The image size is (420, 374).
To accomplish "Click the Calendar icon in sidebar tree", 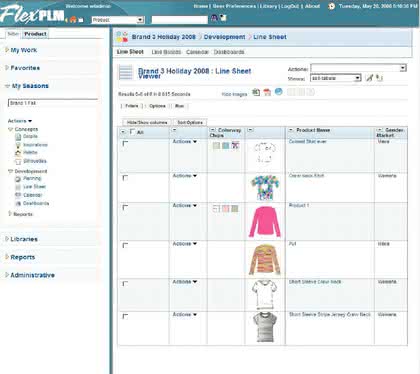I will point(18,195).
